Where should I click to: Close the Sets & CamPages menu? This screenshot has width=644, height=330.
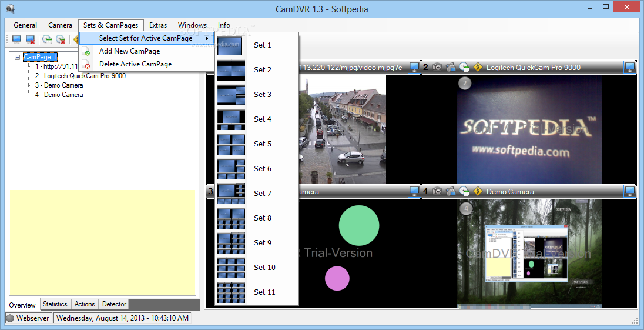click(x=111, y=25)
